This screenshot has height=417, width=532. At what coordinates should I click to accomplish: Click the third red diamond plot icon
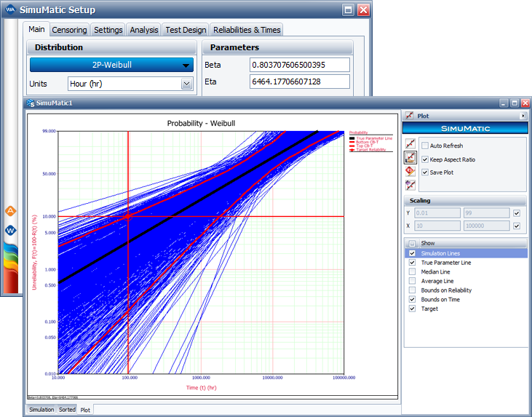[410, 171]
